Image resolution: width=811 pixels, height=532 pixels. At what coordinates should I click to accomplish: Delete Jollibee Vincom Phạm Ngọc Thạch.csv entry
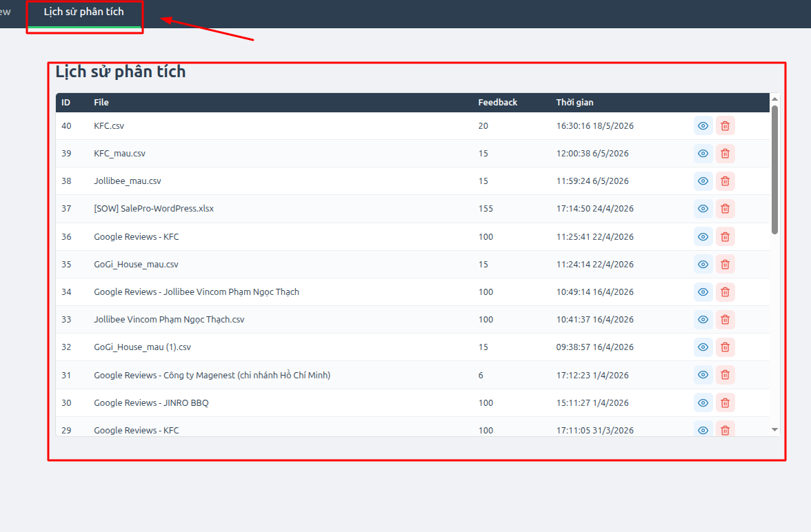(725, 320)
